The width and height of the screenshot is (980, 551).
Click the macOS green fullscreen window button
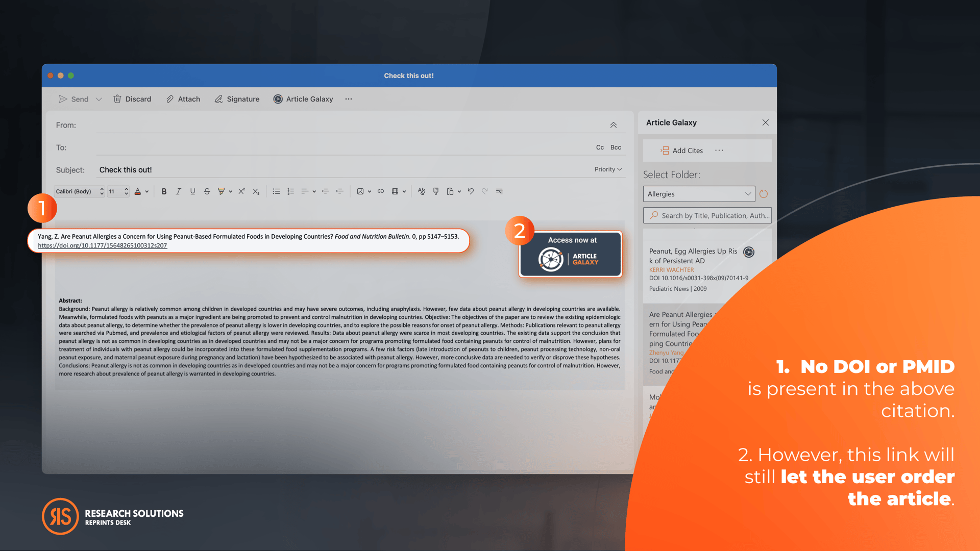click(x=71, y=76)
